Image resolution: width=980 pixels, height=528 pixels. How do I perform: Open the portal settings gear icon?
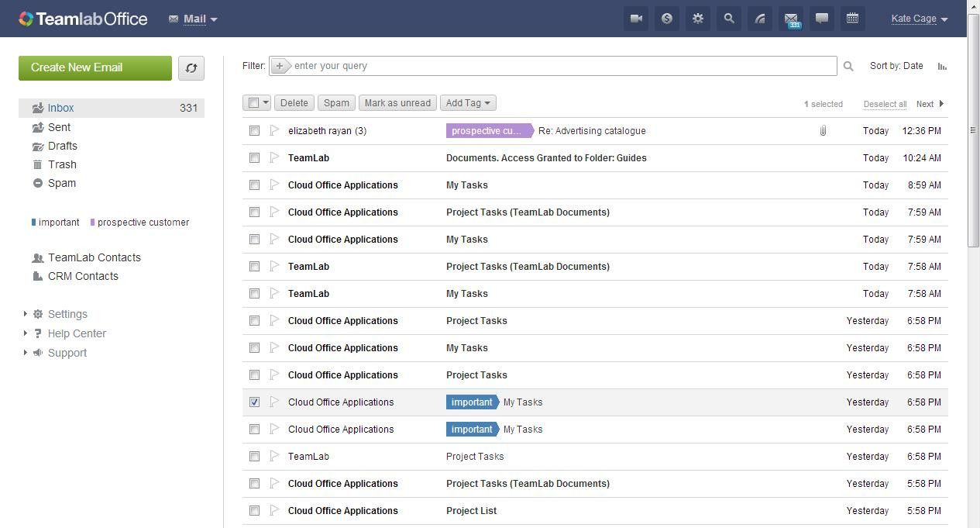click(698, 19)
